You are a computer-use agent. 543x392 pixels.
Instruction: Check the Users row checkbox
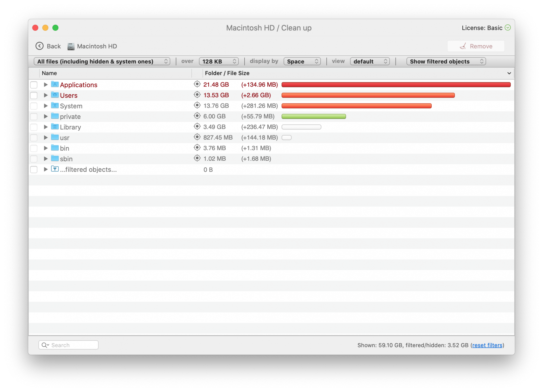(x=34, y=96)
